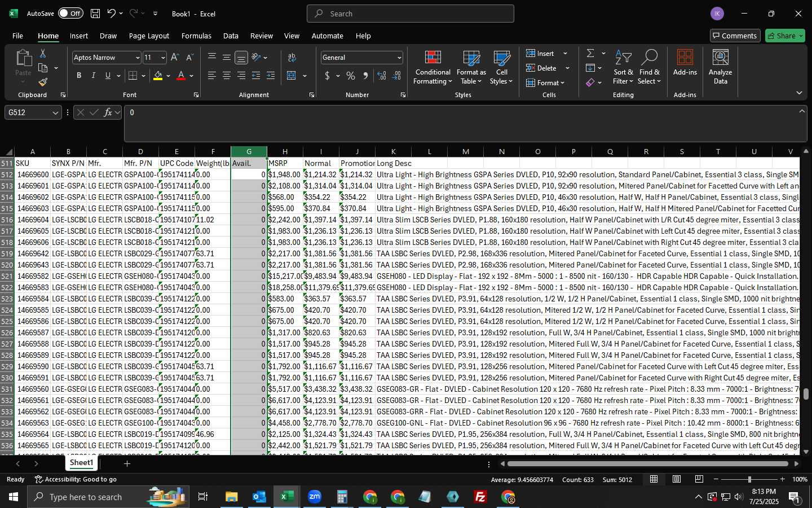
Task: Open the File menu
Action: (17, 36)
